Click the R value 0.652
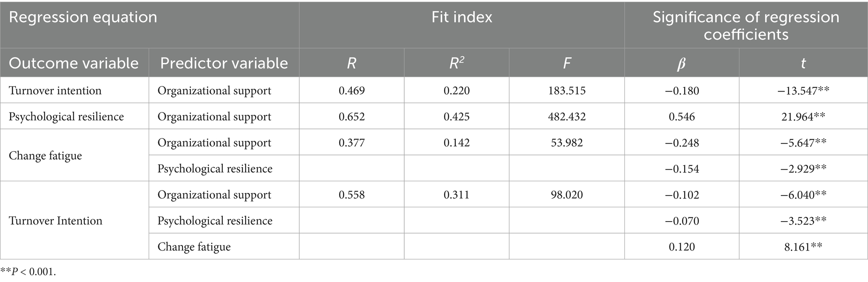The height and width of the screenshot is (282, 868). (352, 117)
